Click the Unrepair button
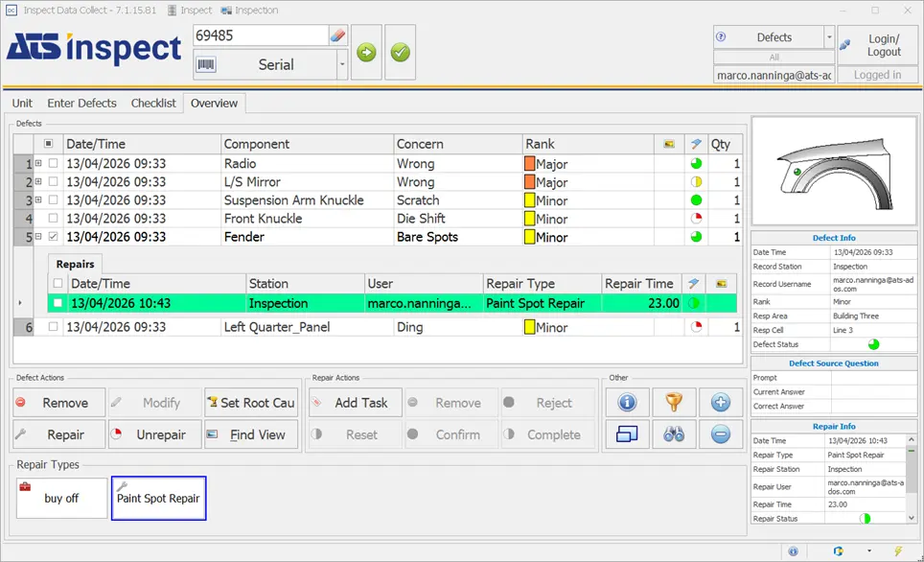924x562 pixels. click(x=155, y=434)
